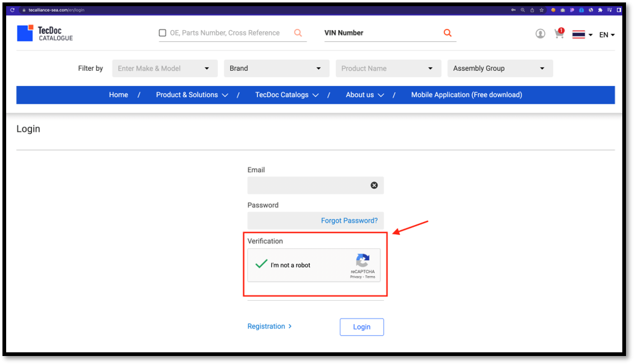This screenshot has height=364, width=634.
Task: Open the Registration link
Action: pyautogui.click(x=269, y=326)
